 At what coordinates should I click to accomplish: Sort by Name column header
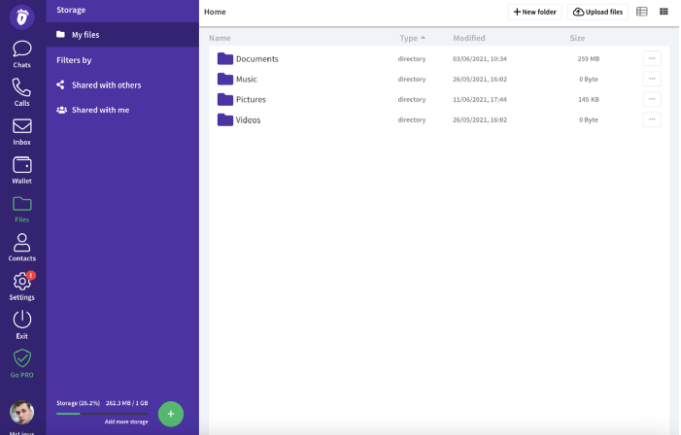tap(220, 38)
